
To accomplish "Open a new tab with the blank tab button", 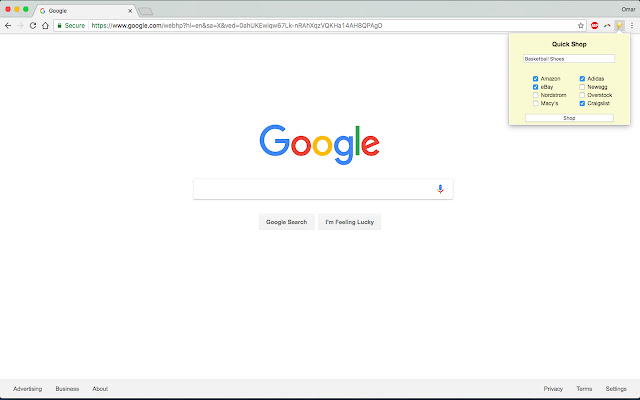I will 145,11.
